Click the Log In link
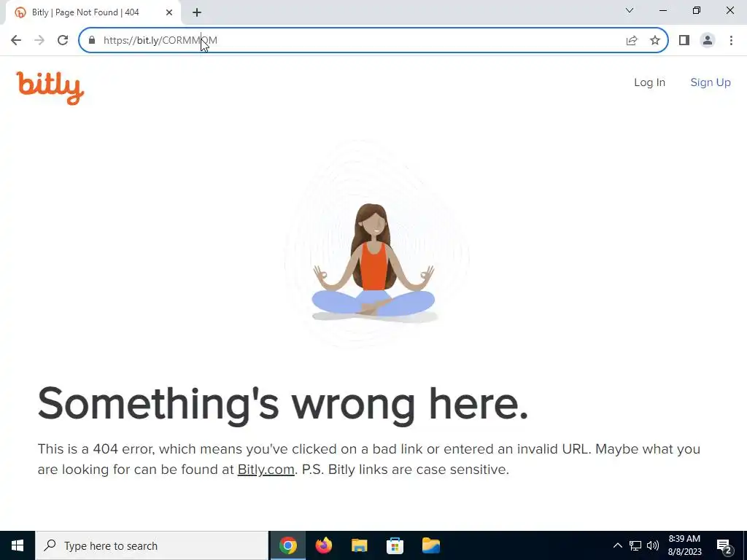 [x=649, y=82]
